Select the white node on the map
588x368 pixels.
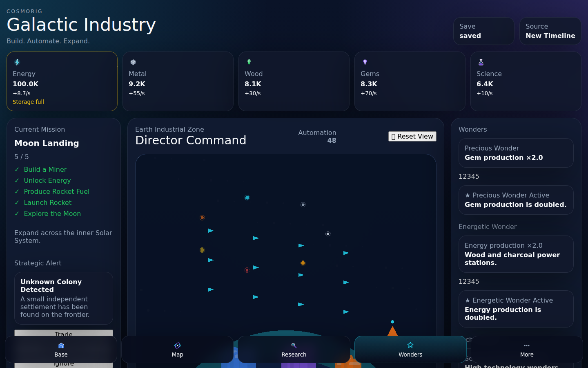click(328, 234)
